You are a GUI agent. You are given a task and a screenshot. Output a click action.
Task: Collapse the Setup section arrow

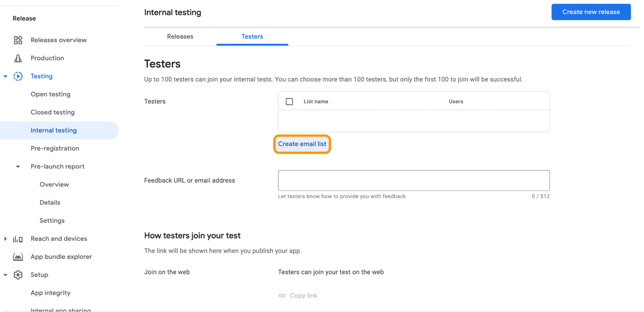(x=5, y=275)
